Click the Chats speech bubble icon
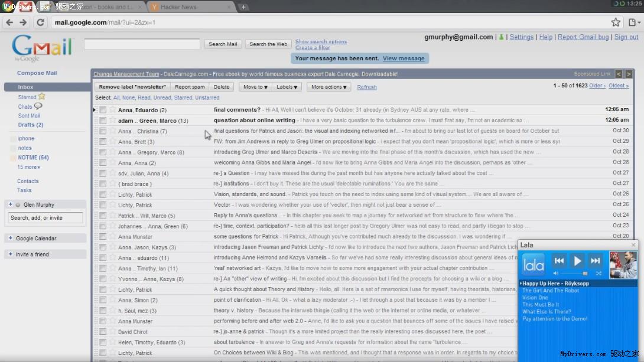Screen dimensions: 644x362 (x=38, y=106)
